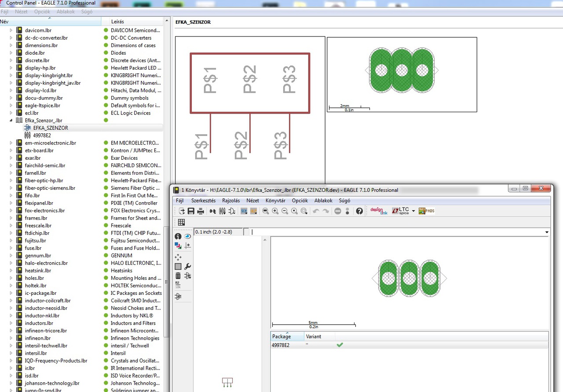Open Súgó menu in library editor
The image size is (563, 392).
344,201
